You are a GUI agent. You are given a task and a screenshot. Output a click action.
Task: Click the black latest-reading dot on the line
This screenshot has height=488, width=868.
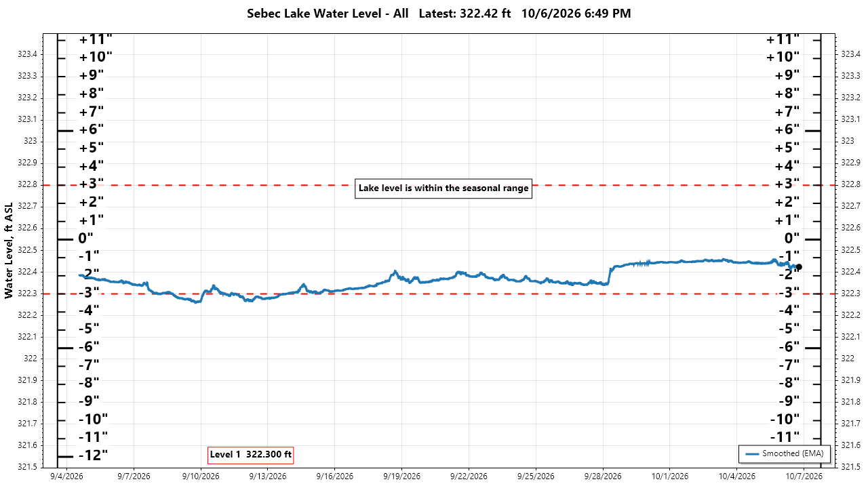click(799, 267)
